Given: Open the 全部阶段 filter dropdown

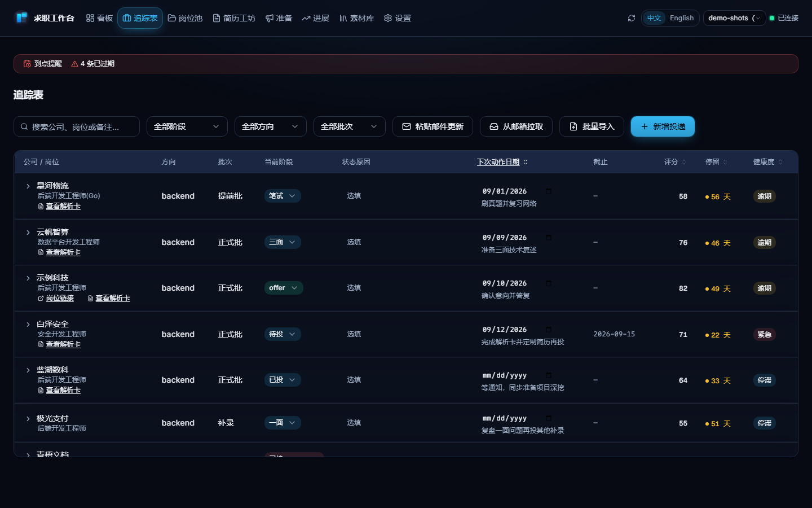Looking at the screenshot, I should pos(187,126).
